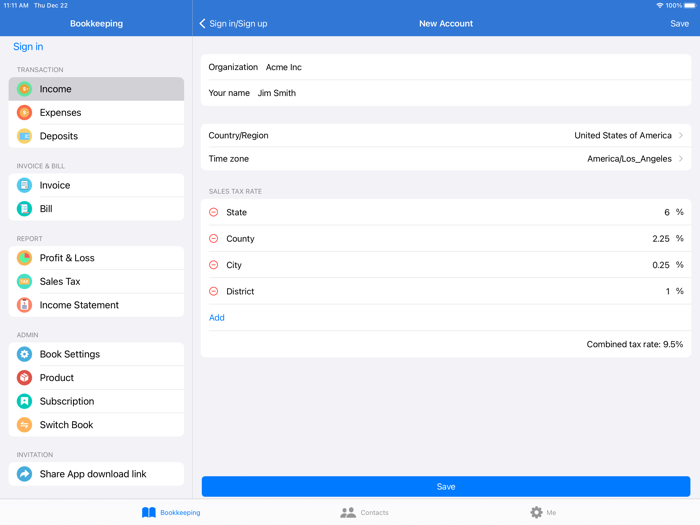Image resolution: width=700 pixels, height=525 pixels.
Task: Tap Save in the top navigation bar
Action: coord(679,23)
